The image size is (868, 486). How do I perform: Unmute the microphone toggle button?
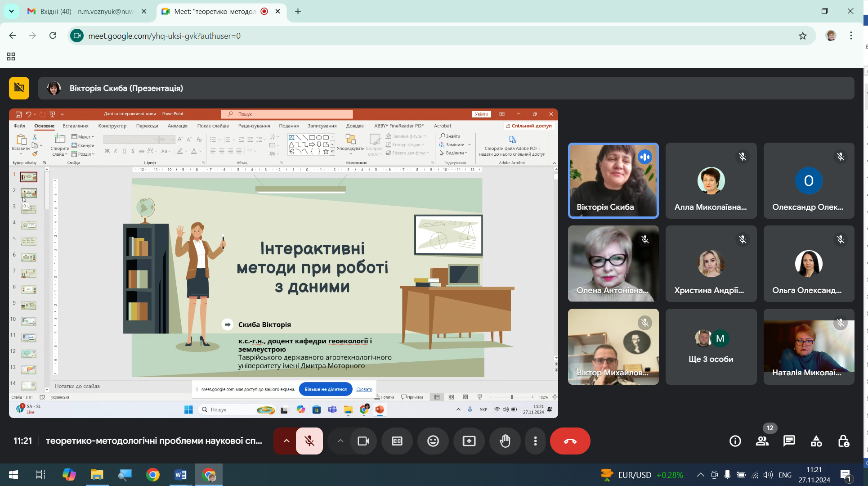(x=309, y=441)
